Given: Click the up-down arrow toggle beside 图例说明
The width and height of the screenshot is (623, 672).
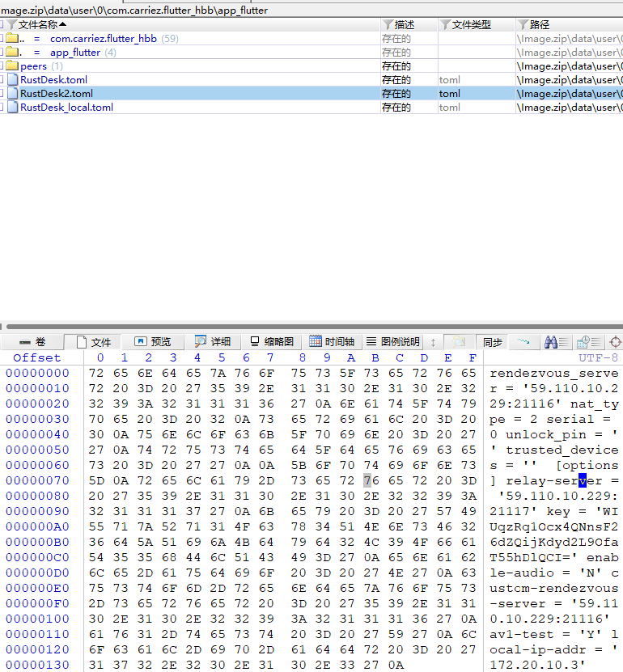Looking at the screenshot, I should pos(433,342).
